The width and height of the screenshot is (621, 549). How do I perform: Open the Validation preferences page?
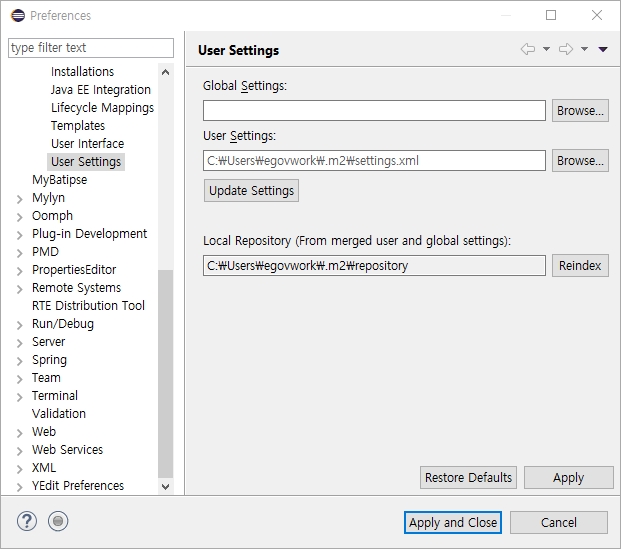[59, 414]
